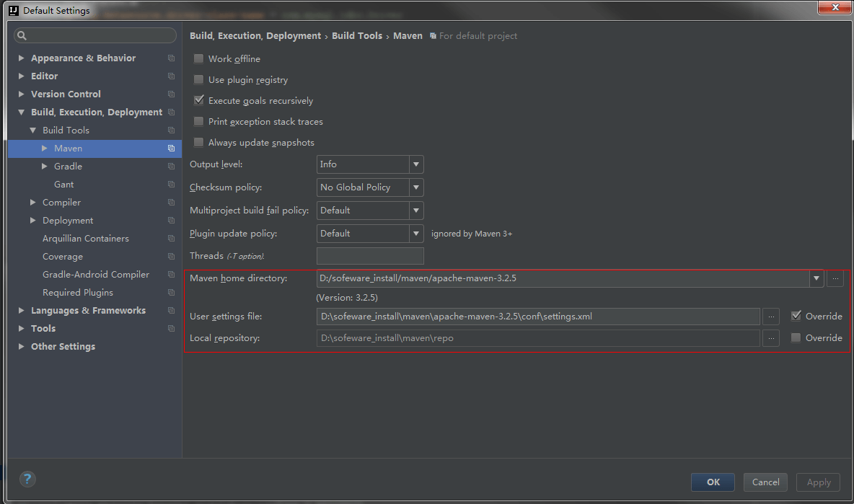The image size is (854, 504).
Task: Click the OK button
Action: 713,482
